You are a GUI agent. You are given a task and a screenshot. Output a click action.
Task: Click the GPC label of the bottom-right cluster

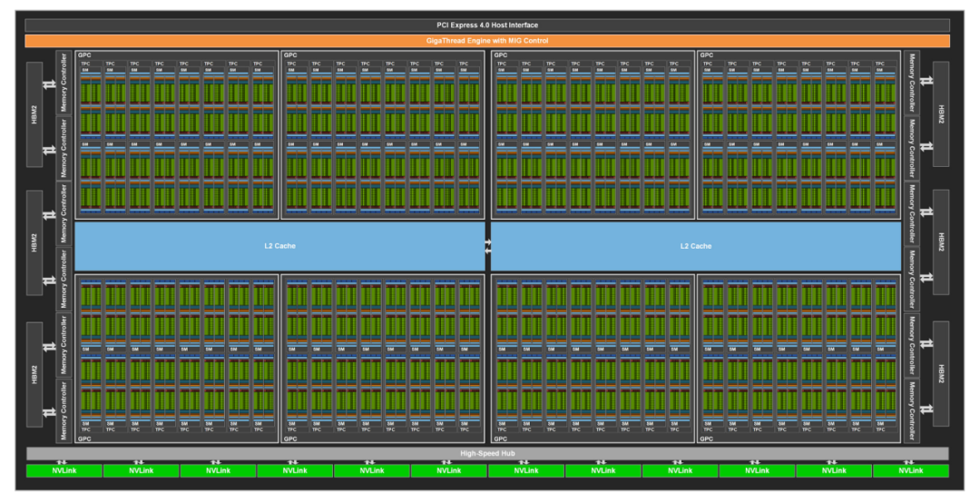pyautogui.click(x=707, y=439)
